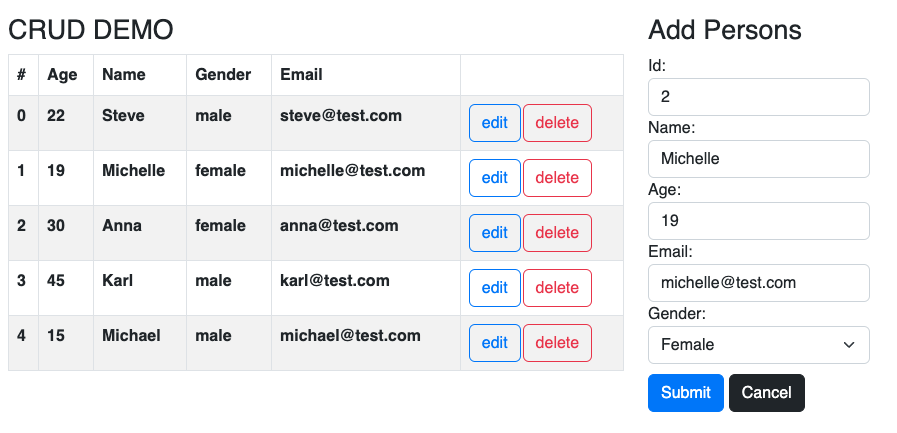This screenshot has width=897, height=433.
Task: Click edit button for Steve
Action: tap(494, 123)
